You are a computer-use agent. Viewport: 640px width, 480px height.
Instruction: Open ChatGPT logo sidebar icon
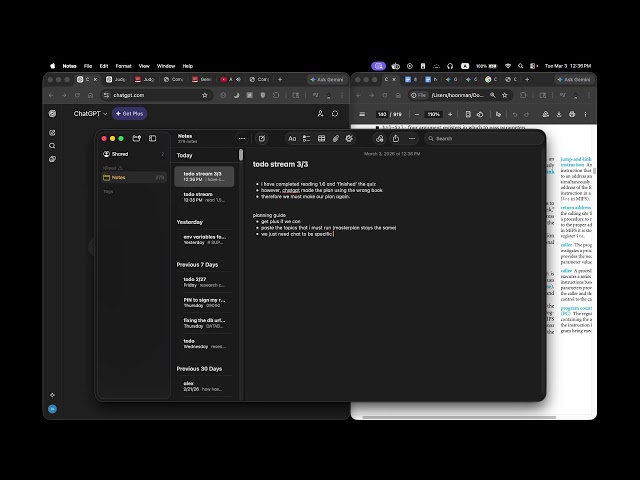click(x=52, y=113)
